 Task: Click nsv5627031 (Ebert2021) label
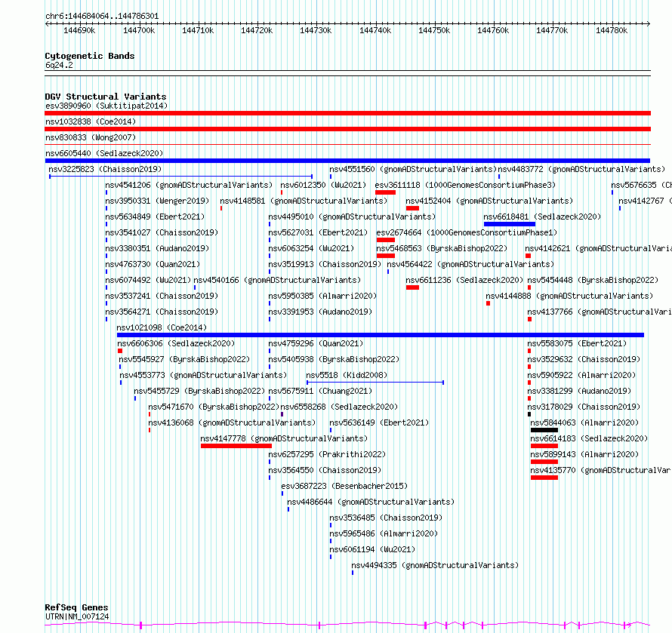318,232
